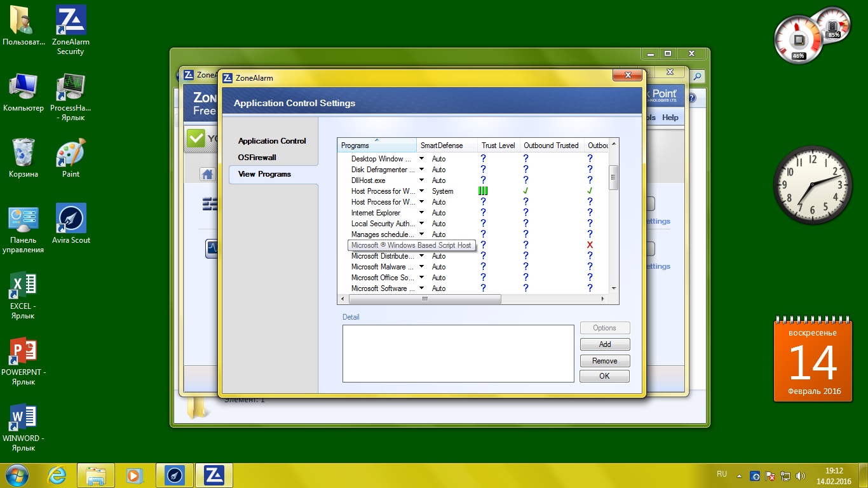Click the red X in Microsoft Windows Based Script Host row
Screen dimensions: 868x488
point(590,245)
